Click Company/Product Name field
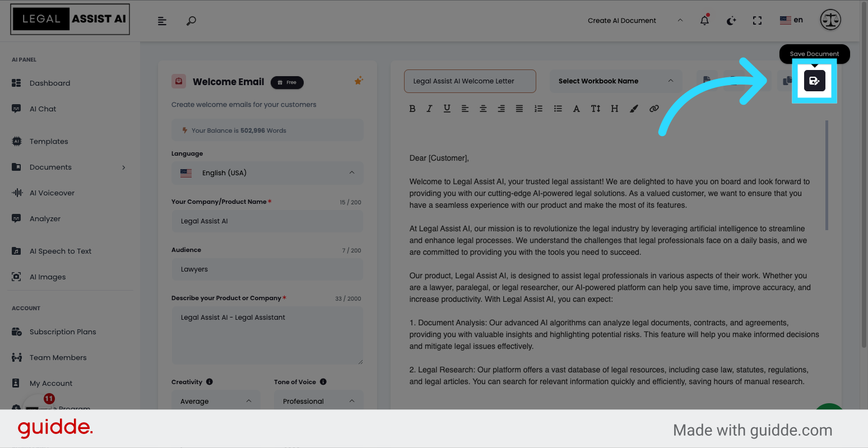This screenshot has height=448, width=868. point(267,221)
